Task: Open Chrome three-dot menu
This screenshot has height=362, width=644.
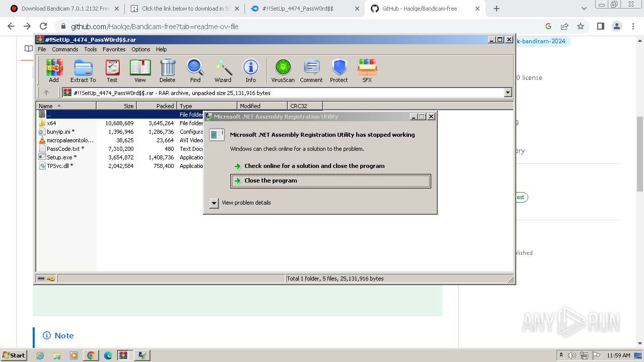Action: (x=633, y=26)
